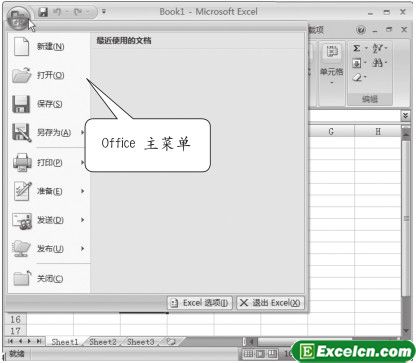416x363 pixels.
Task: Click the Excel 选项(I) button
Action: [199, 303]
